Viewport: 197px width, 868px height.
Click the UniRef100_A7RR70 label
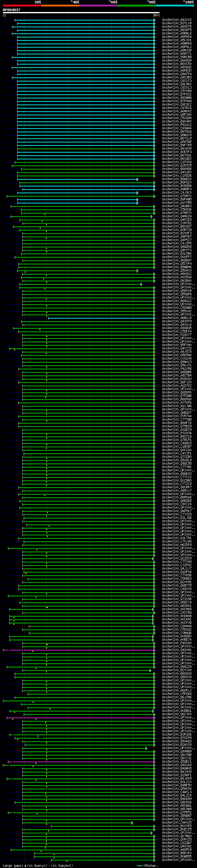(x=177, y=213)
